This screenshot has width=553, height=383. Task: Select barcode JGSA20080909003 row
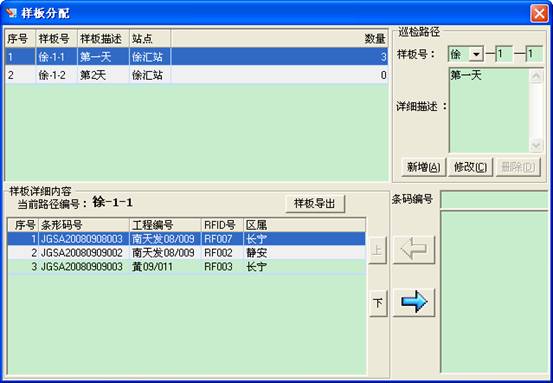[x=187, y=266]
